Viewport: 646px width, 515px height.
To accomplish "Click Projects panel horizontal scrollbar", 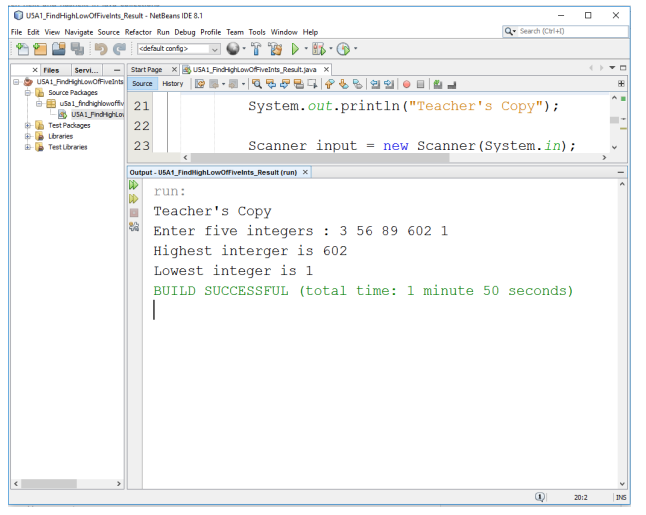I will tap(49, 483).
